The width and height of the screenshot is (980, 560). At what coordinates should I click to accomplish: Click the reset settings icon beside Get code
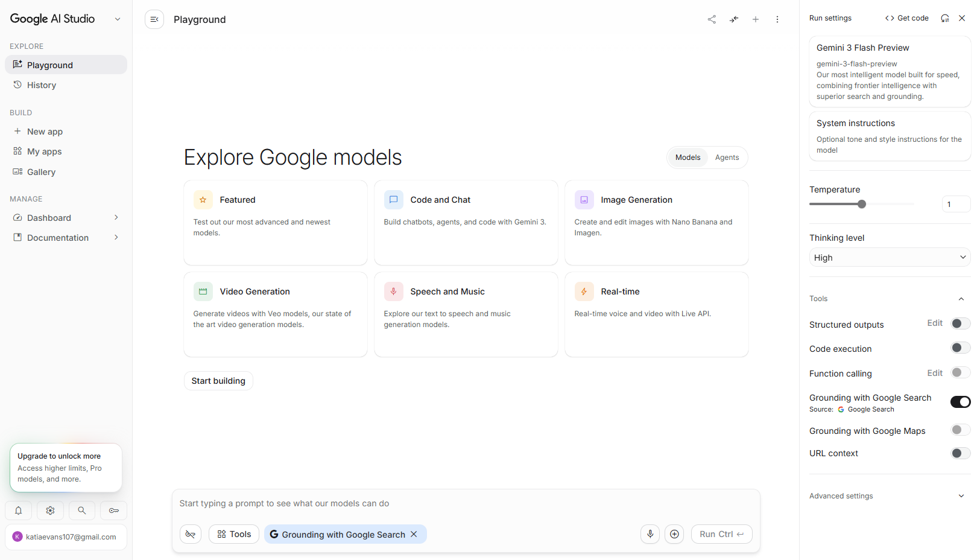tap(945, 18)
